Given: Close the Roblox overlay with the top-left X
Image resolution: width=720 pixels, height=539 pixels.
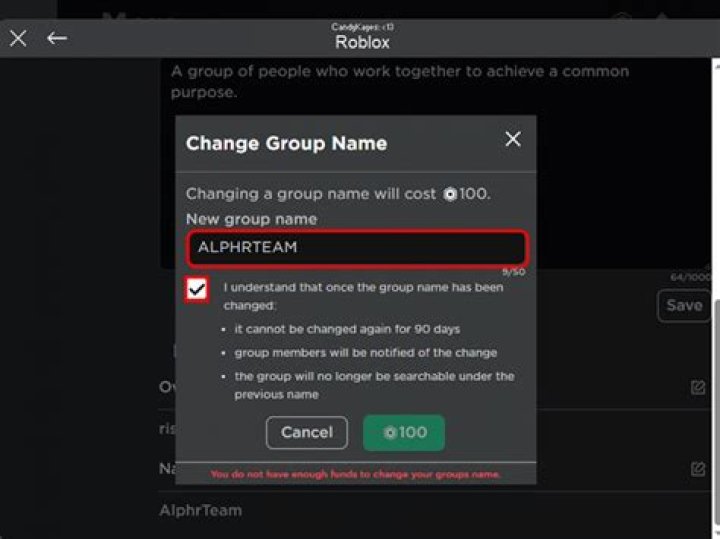Looking at the screenshot, I should (x=18, y=38).
